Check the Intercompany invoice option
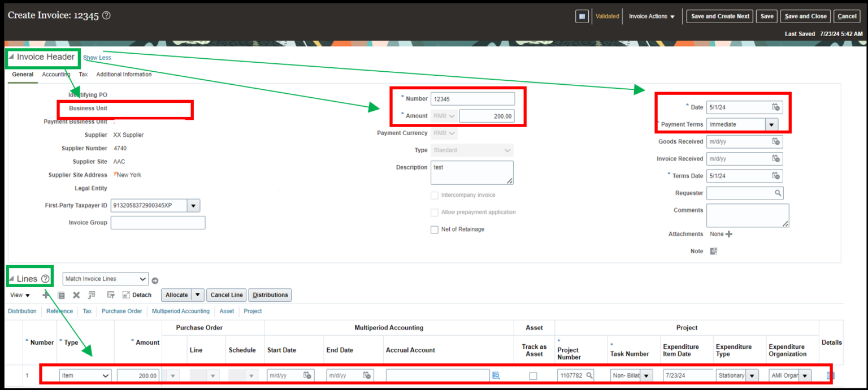This screenshot has height=390, width=868. [435, 195]
